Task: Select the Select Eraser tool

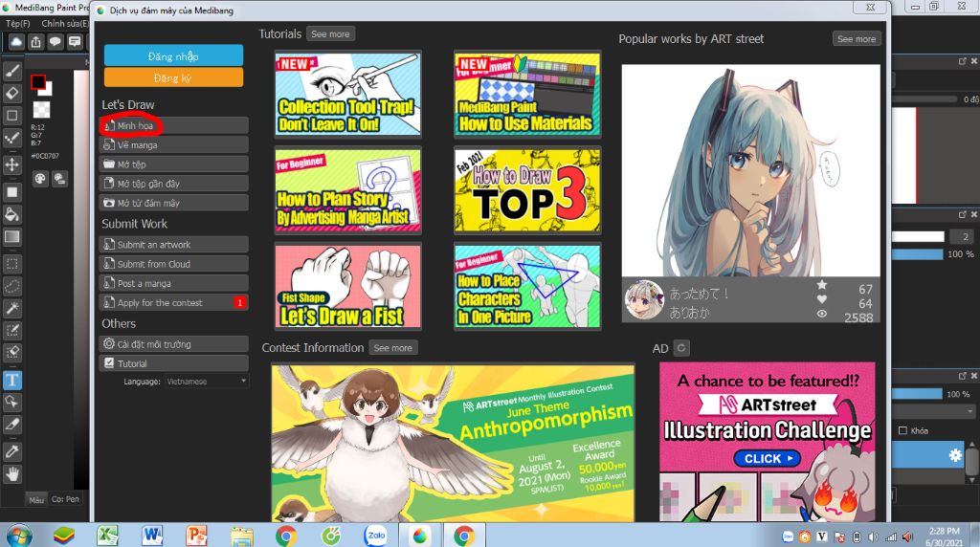Action: click(11, 352)
